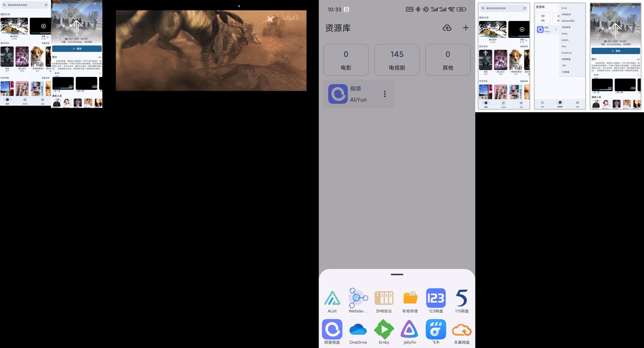Click the cloud upload icon beside 资源库
The image size is (644, 348).
(447, 28)
